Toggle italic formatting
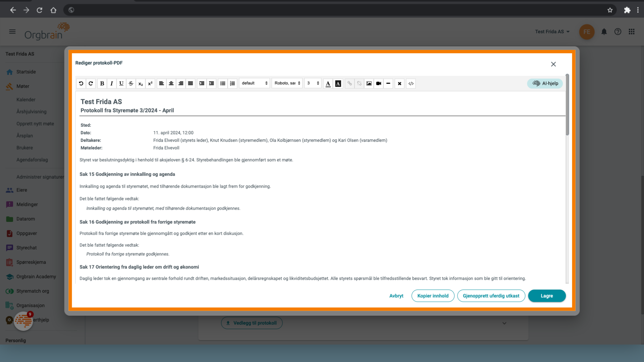The image size is (644, 362). coord(112,83)
